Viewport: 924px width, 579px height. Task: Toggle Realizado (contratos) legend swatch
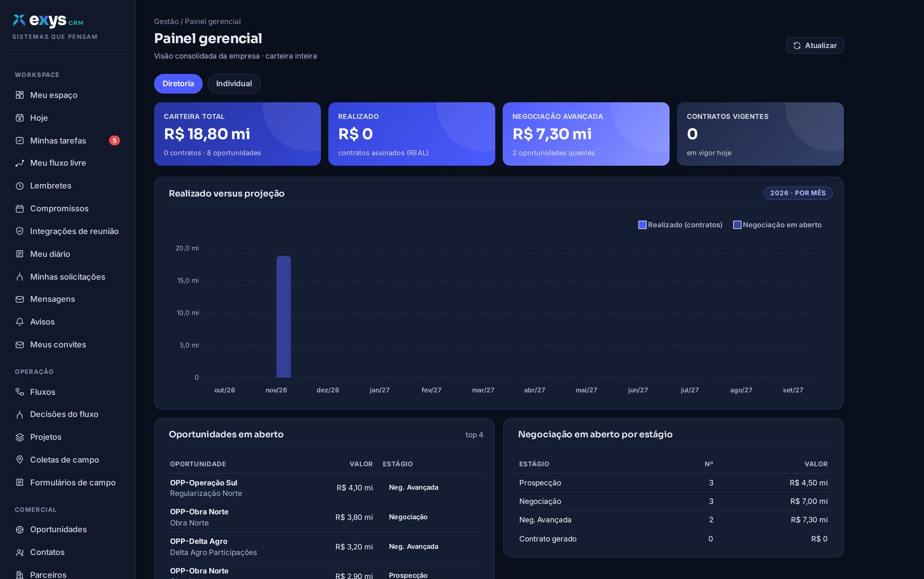coord(642,225)
